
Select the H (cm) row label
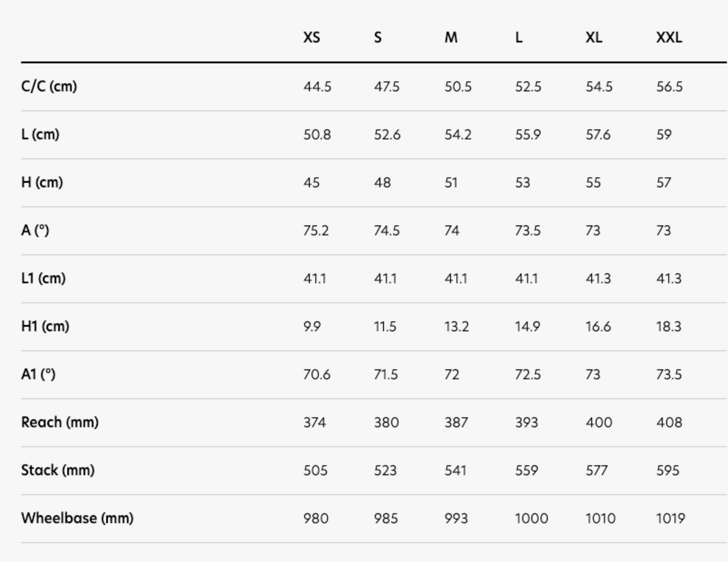point(42,182)
